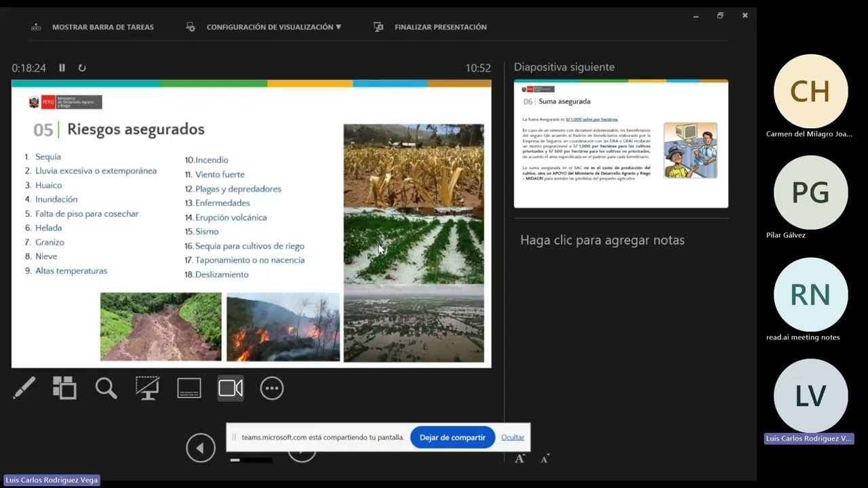Click list item Incendio
This screenshot has width=868, height=488.
pos(212,160)
